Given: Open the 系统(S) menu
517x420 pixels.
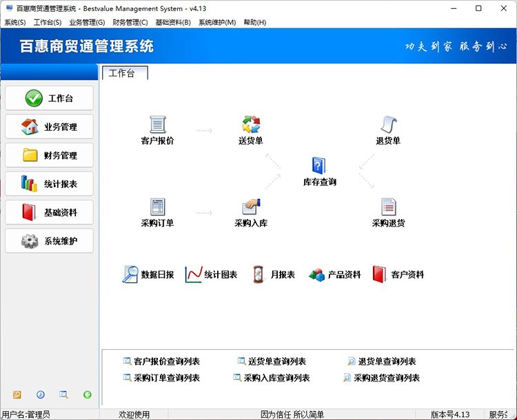Looking at the screenshot, I should click(15, 23).
